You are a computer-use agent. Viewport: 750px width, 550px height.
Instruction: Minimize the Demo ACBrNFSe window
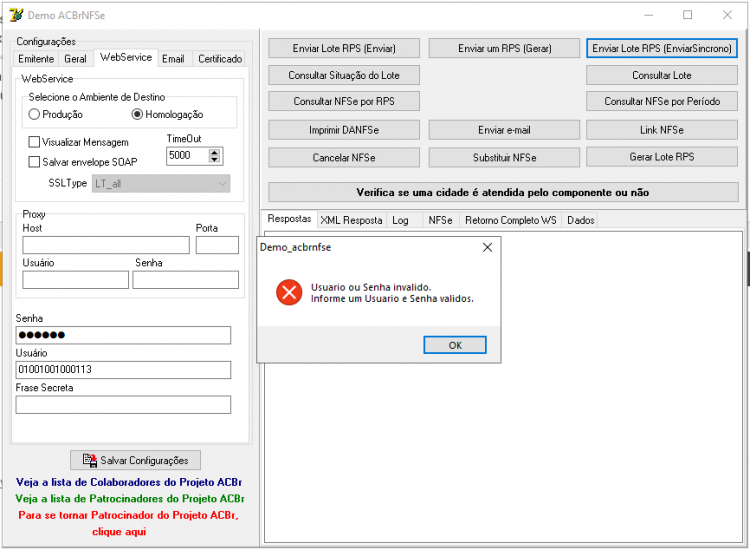[649, 15]
